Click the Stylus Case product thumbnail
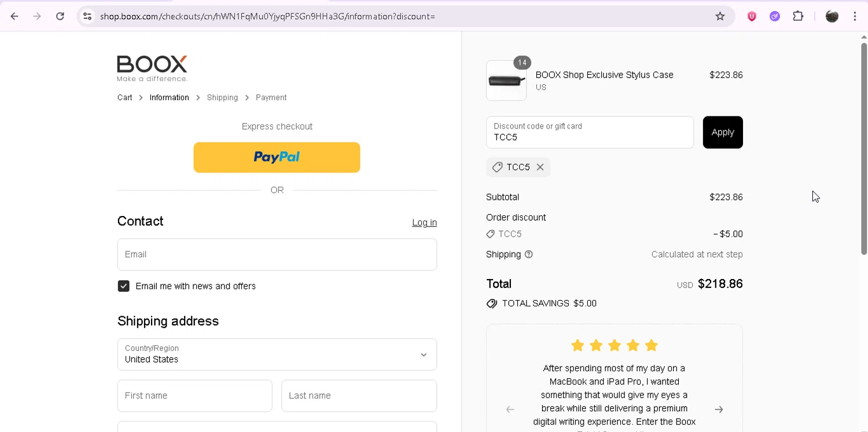Image resolution: width=868 pixels, height=432 pixels. (x=506, y=80)
